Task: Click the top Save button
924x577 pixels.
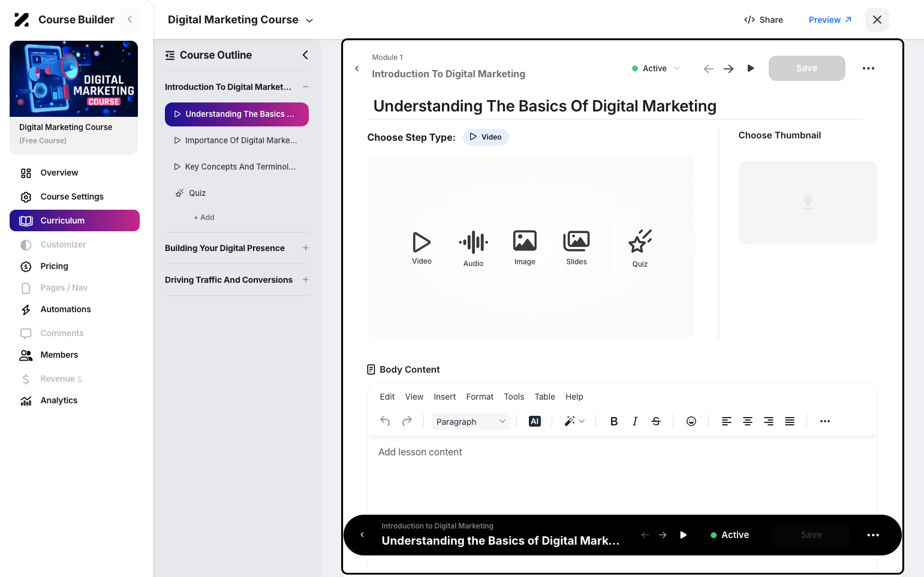Action: tap(807, 68)
